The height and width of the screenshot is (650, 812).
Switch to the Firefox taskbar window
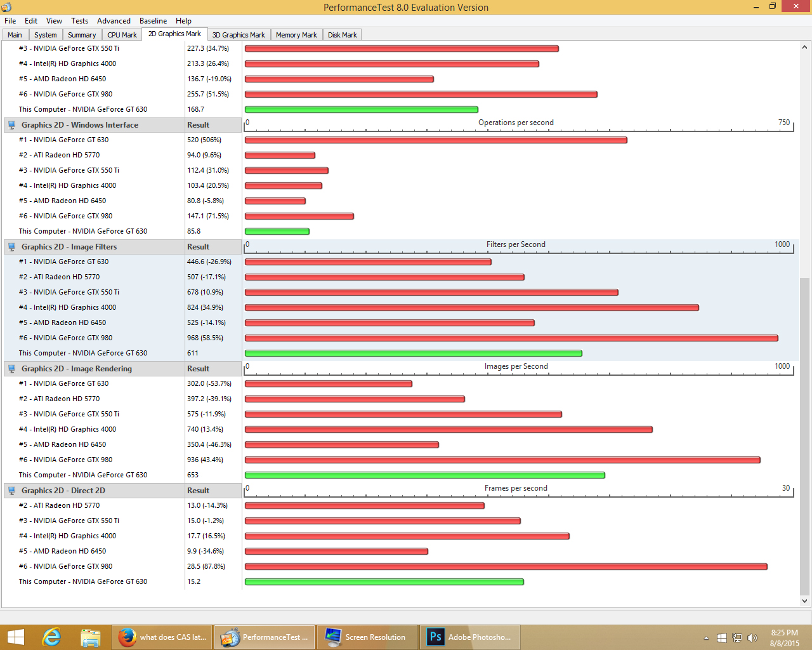click(162, 637)
